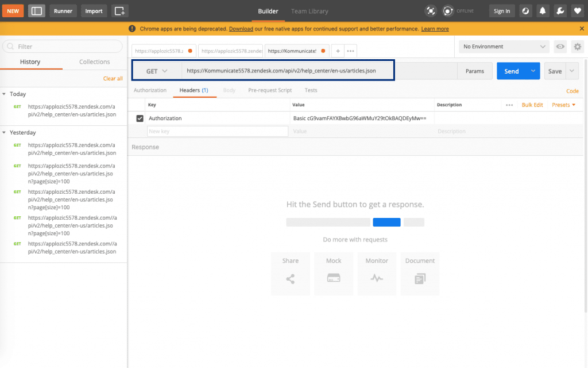Switch to the Team Library tab
588x368 pixels.
click(x=310, y=11)
